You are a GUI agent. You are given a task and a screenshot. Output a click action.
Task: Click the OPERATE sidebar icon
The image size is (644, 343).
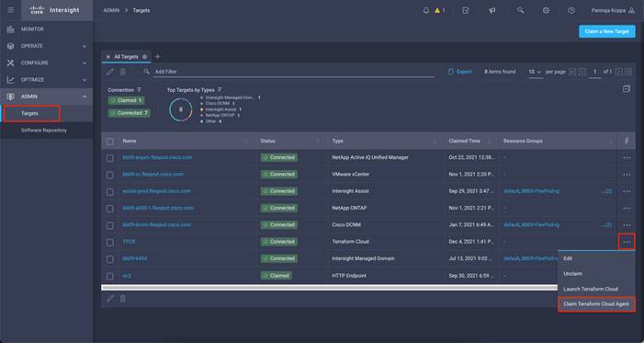(x=11, y=46)
